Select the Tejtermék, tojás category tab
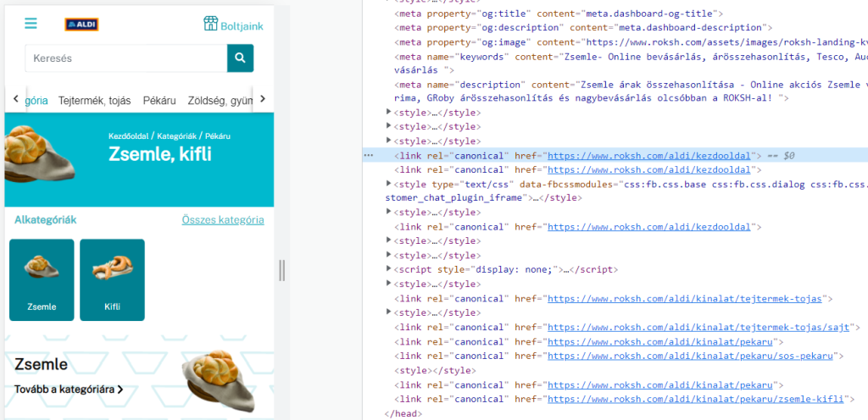Screen dimensions: 868x420 (x=95, y=101)
